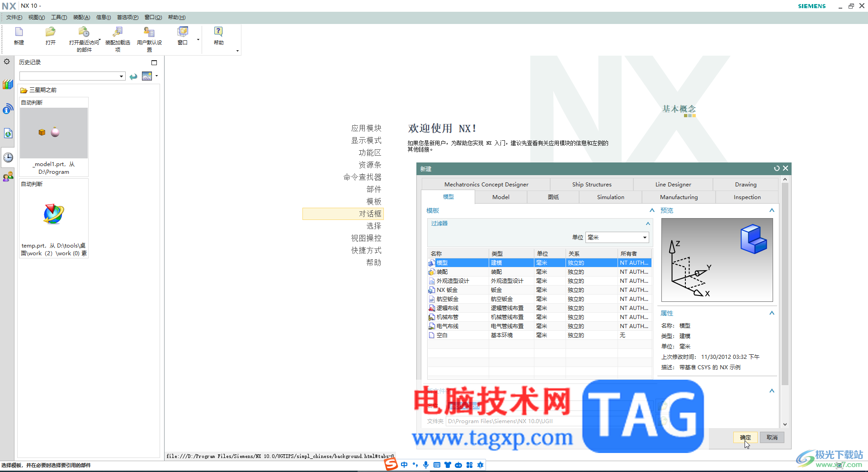
Task: Collapse the 预览 section chevron
Action: pyautogui.click(x=772, y=210)
